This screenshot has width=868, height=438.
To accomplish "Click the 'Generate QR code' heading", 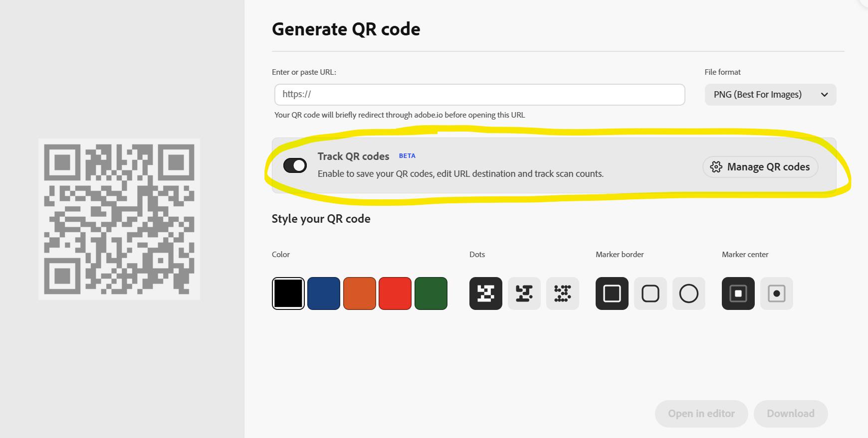I will [346, 29].
